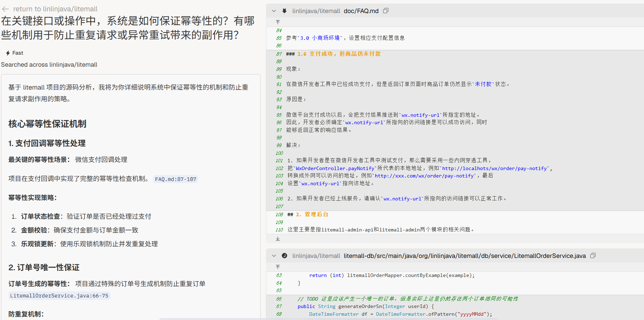Open linlinjava/litemall repo link in FAQ.md header

316,11
